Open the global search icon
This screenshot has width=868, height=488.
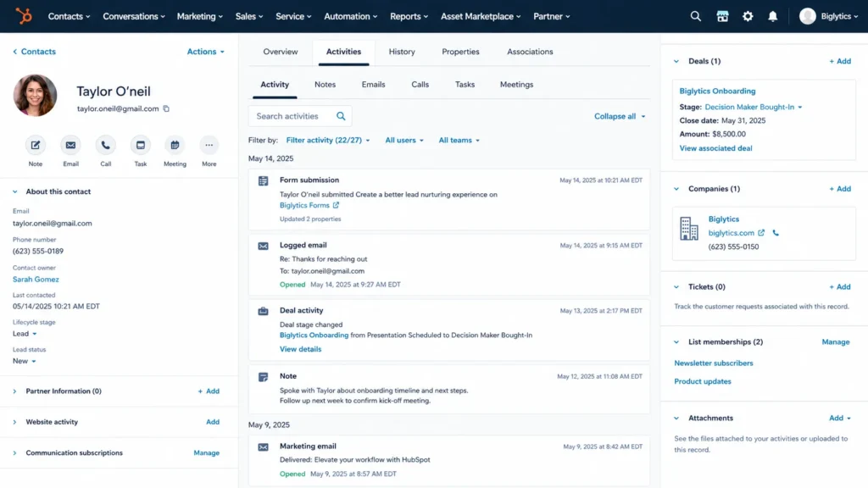(x=695, y=16)
